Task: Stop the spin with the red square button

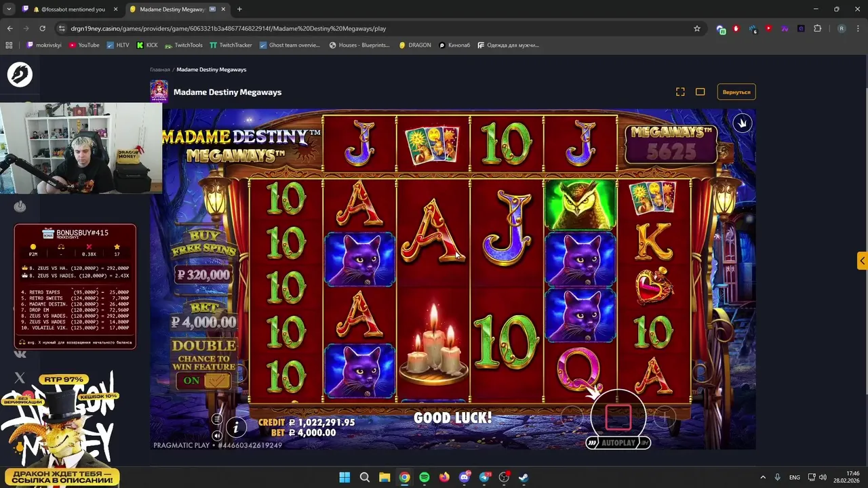Action: click(x=618, y=417)
